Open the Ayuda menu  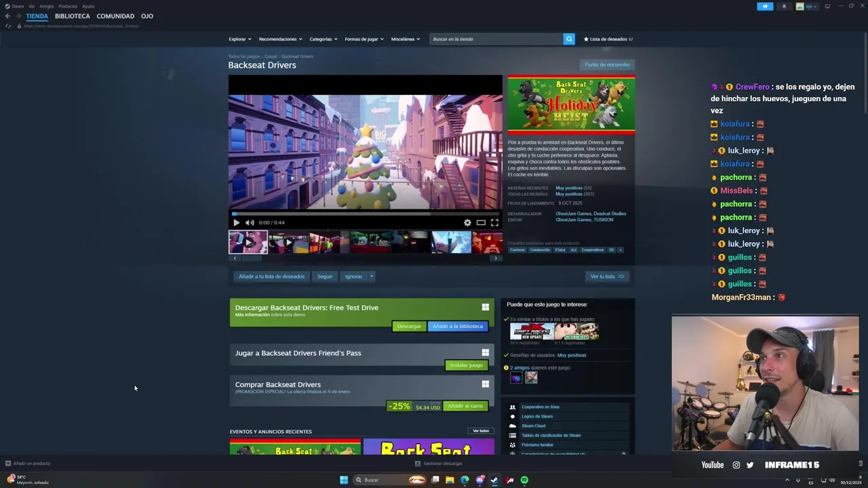[x=88, y=6]
